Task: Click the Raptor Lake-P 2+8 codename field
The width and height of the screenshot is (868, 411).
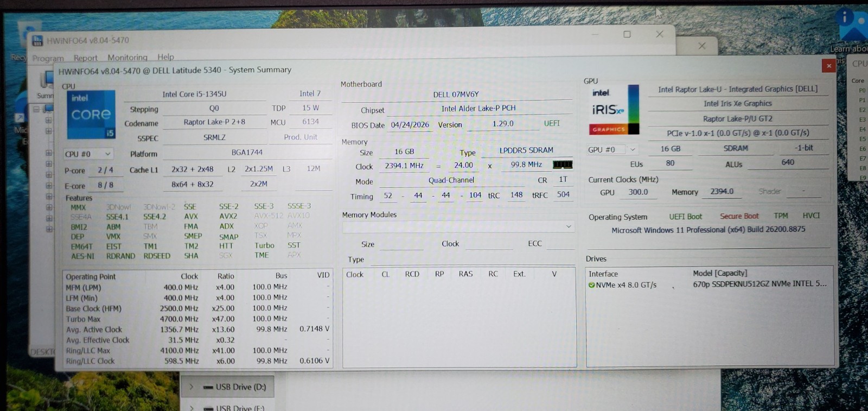Action: (214, 122)
